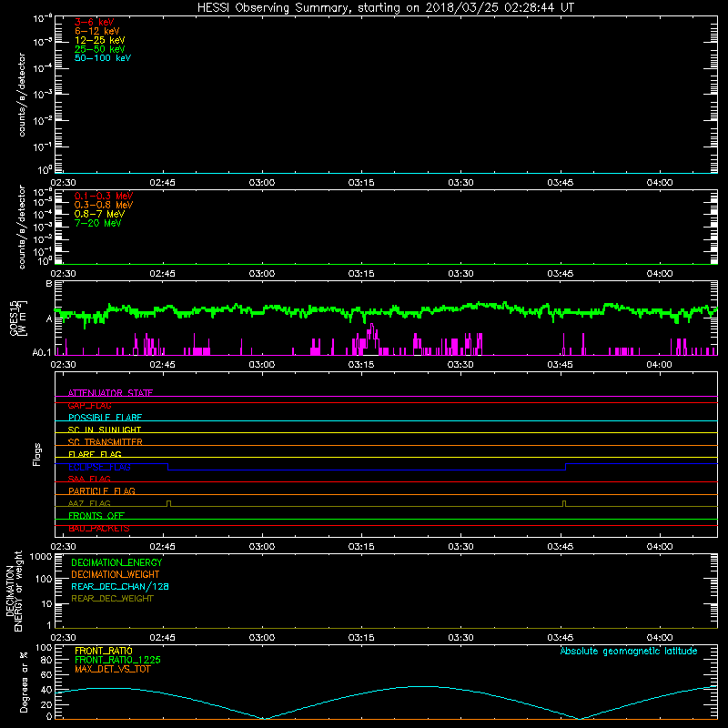Click the POSSIBLE_FLARE flag label
Viewport: 728px width, 728px height.
click(x=105, y=418)
